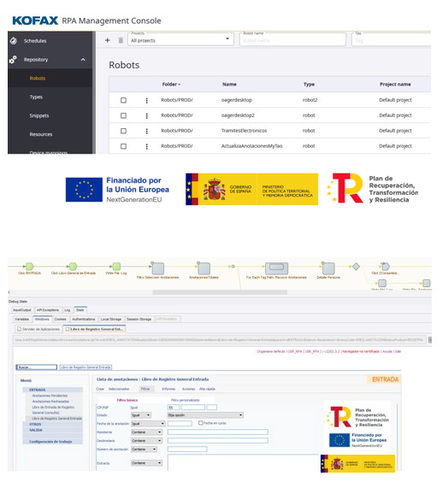Click the trash delete icon in toolbar
Image resolution: width=448 pixels, height=482 pixels.
[121, 40]
